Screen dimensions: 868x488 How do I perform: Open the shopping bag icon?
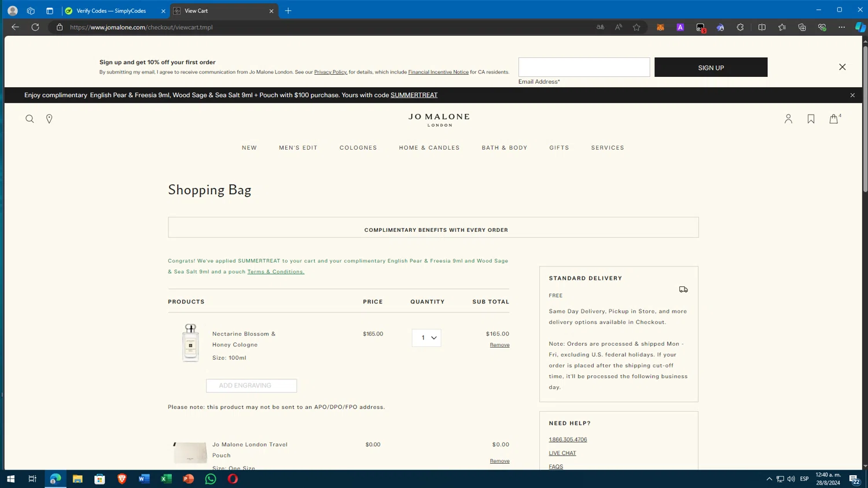[x=834, y=119]
